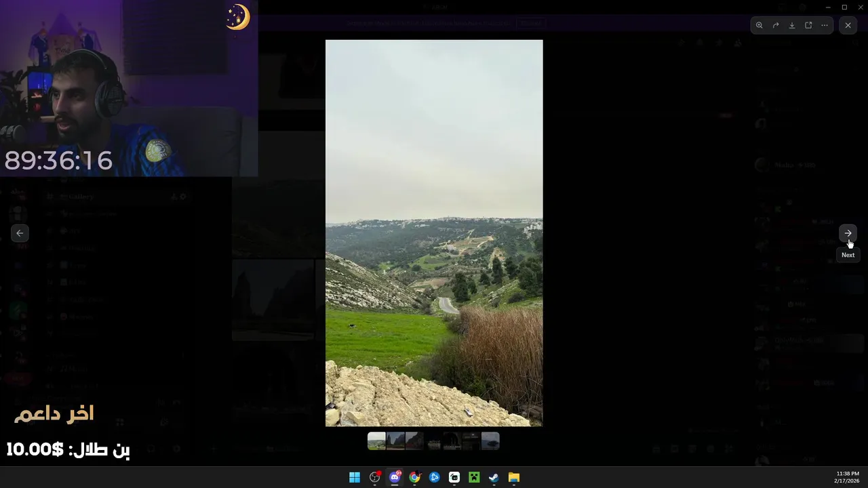This screenshot has height=488, width=868.
Task: Open the white square face-icon app in the taskbar
Action: pyautogui.click(x=454, y=478)
